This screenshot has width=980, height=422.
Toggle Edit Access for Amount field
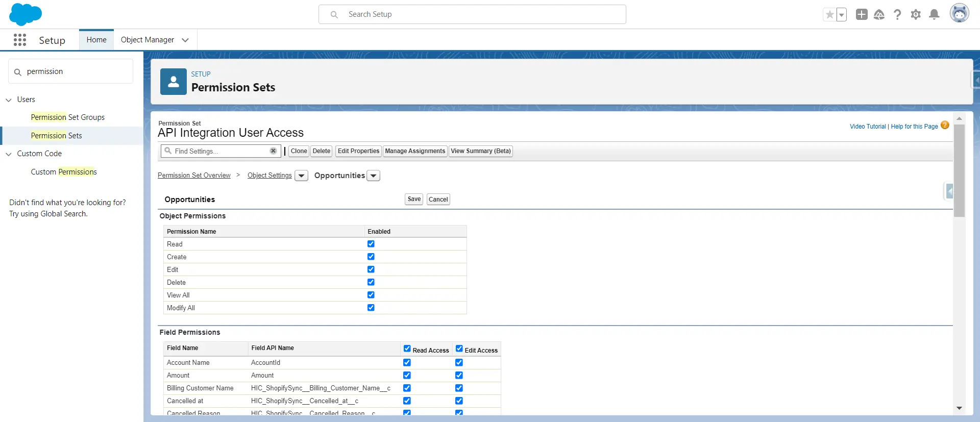point(459,375)
